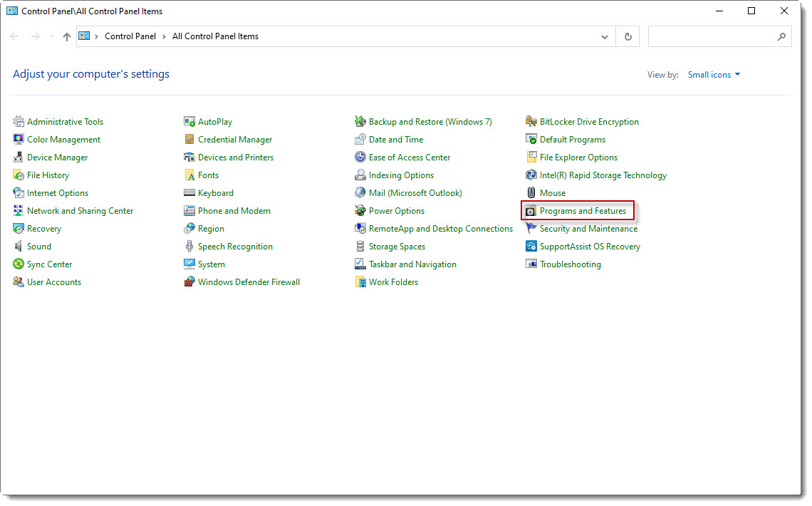Click the Mouse icon
The image size is (812, 506).
pyautogui.click(x=531, y=193)
